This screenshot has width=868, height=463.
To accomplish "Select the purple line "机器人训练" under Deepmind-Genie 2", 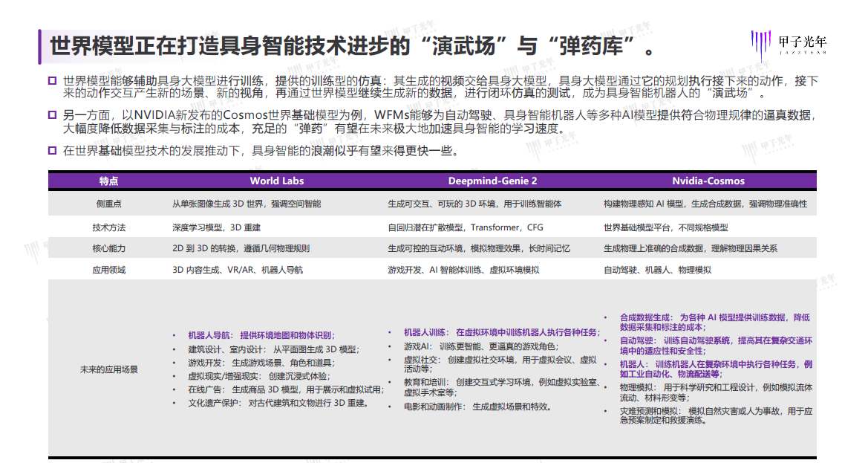I will pos(502,332).
